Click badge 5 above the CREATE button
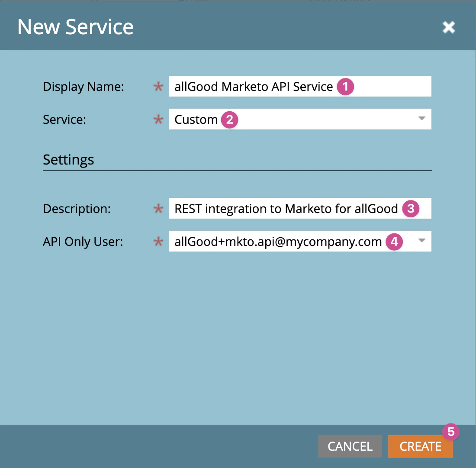The height and width of the screenshot is (468, 476). (450, 432)
